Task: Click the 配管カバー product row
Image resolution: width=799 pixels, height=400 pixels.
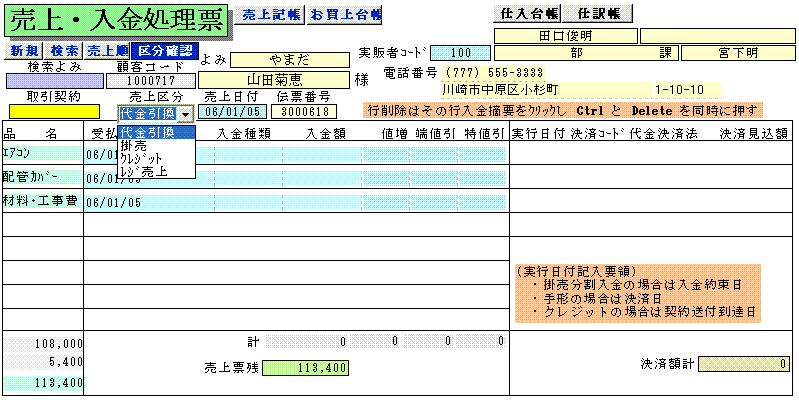Action: [x=42, y=177]
